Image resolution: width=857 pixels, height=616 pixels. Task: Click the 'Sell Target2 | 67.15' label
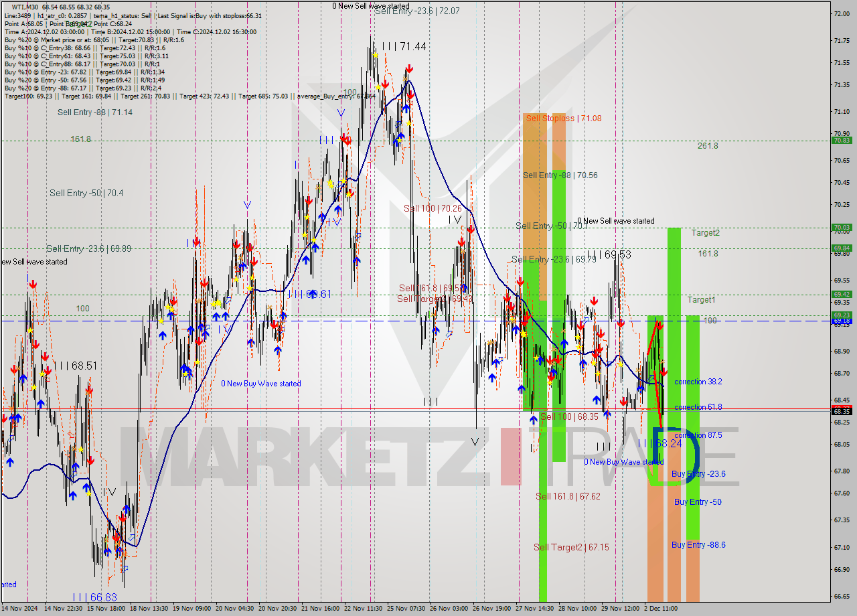pos(571,547)
